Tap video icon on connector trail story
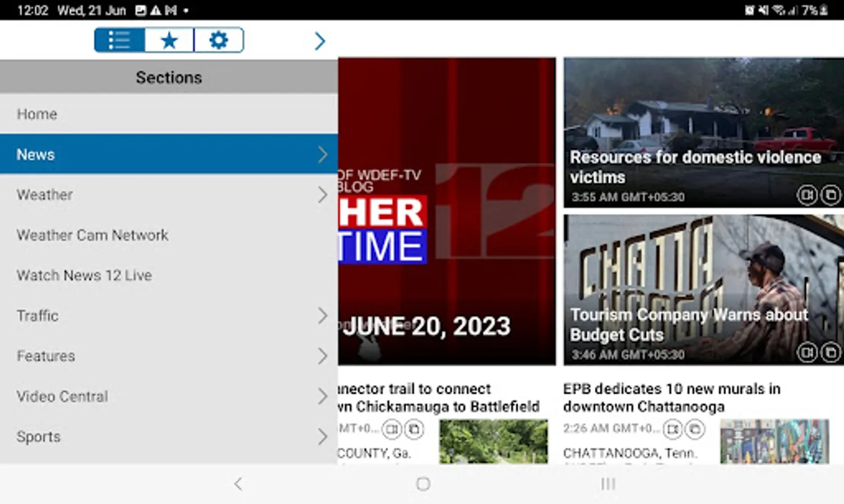 392,430
